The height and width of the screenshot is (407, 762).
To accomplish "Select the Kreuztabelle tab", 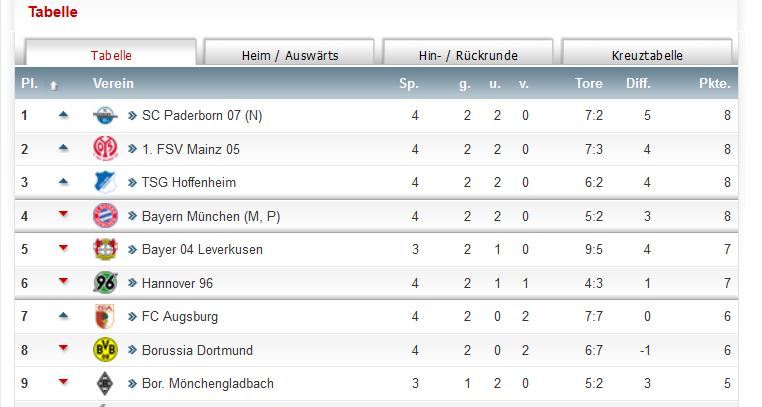I will 646,56.
